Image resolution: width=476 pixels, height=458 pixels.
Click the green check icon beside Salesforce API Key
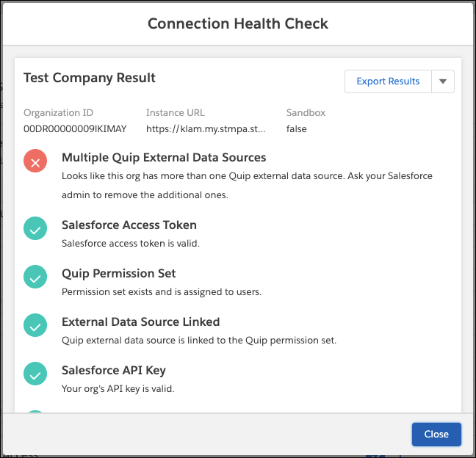(x=35, y=374)
